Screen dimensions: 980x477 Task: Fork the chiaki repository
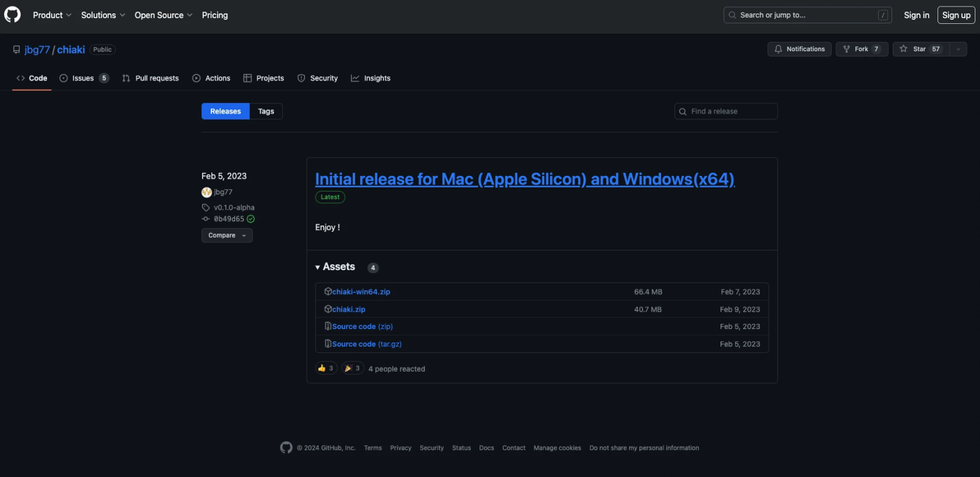pos(861,49)
